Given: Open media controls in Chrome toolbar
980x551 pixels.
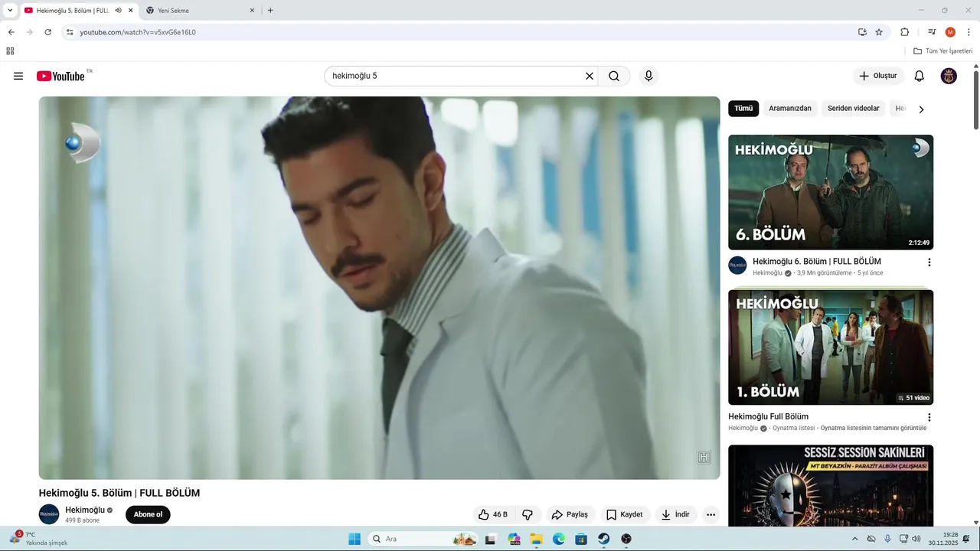Looking at the screenshot, I should click(x=932, y=32).
